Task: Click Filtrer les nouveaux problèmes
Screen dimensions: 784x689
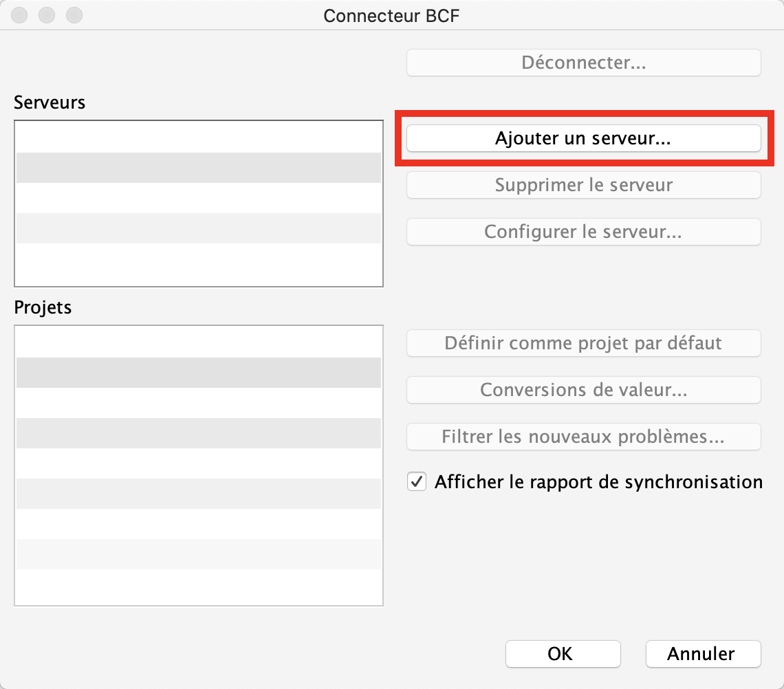Action: pos(583,437)
